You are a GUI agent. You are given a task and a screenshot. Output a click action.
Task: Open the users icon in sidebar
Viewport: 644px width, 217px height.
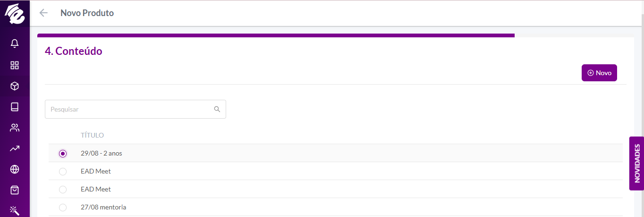[15, 128]
